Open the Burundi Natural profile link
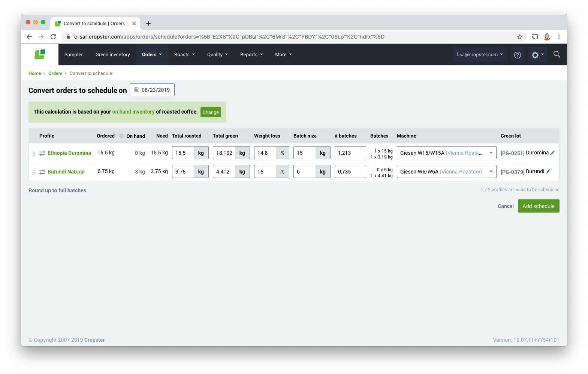The height and width of the screenshot is (374, 588). 66,172
